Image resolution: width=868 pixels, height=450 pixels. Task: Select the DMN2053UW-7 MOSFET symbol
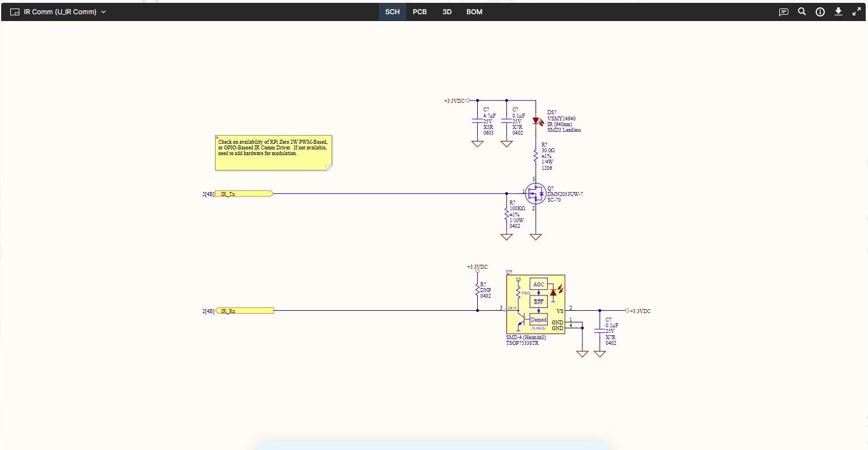pos(535,193)
